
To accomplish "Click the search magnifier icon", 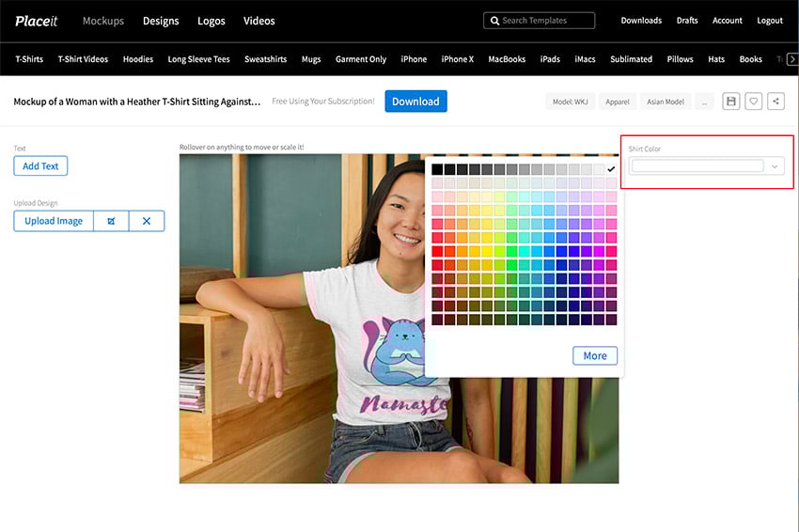I will 494,21.
